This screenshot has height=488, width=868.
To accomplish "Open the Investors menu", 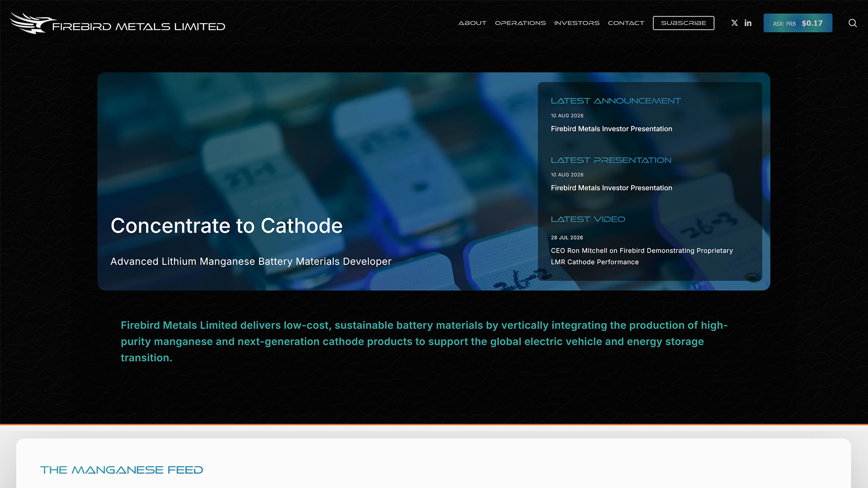I will coord(577,23).
